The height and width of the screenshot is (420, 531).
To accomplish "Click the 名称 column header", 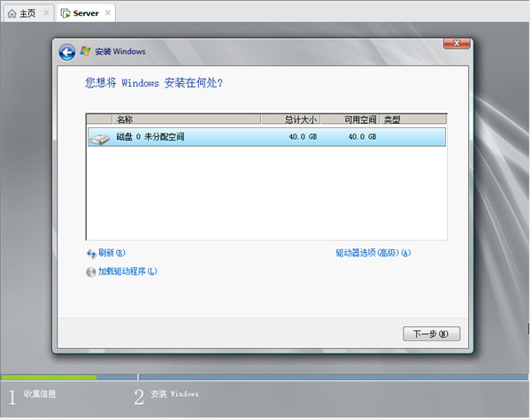I will coord(186,119).
